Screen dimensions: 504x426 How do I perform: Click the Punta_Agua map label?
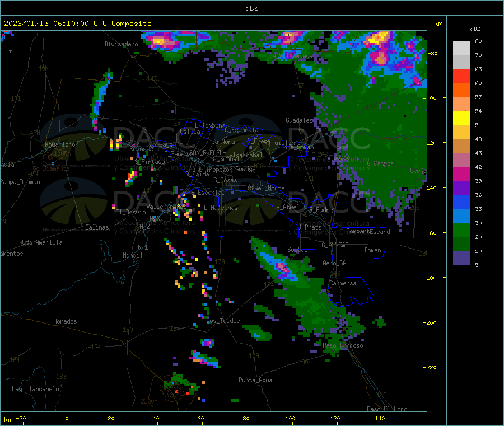point(255,380)
